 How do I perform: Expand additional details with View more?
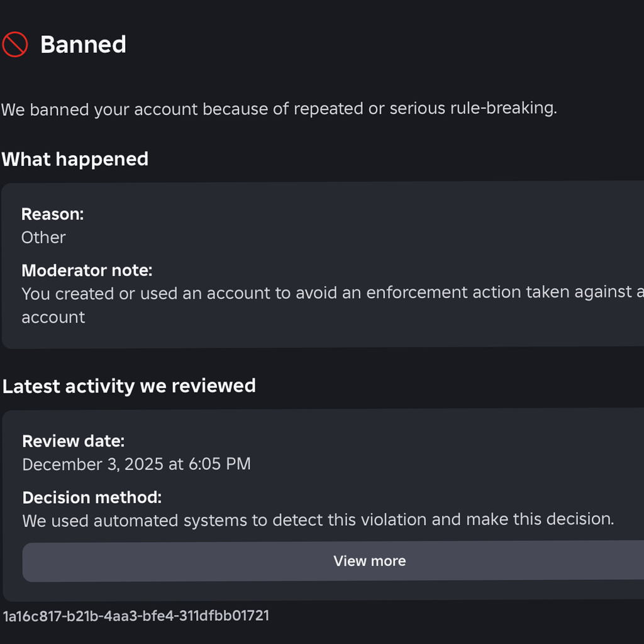[370, 561]
